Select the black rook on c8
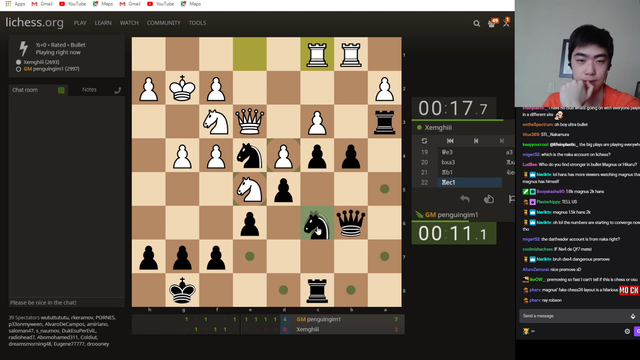The width and height of the screenshot is (640, 360). [x=317, y=290]
